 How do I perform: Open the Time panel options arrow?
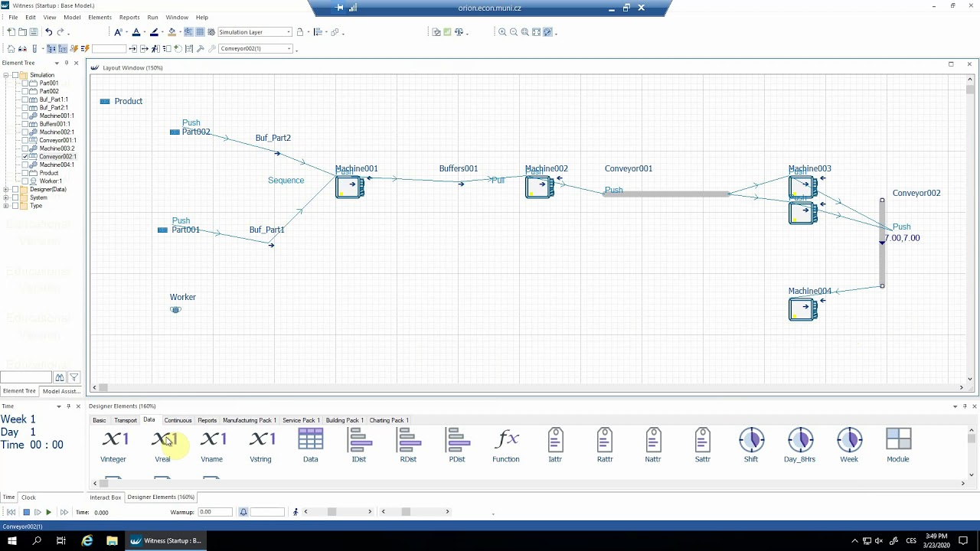(58, 406)
